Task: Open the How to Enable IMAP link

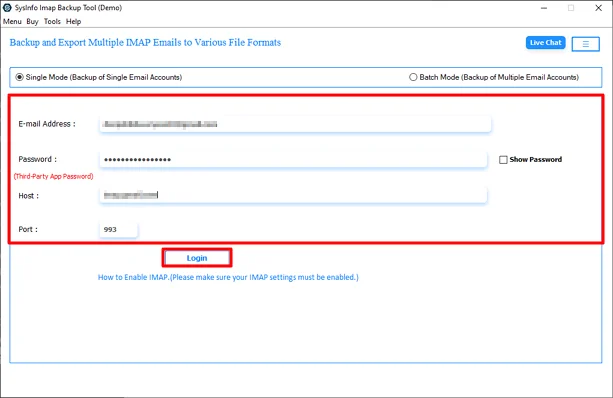Action: pyautogui.click(x=228, y=277)
